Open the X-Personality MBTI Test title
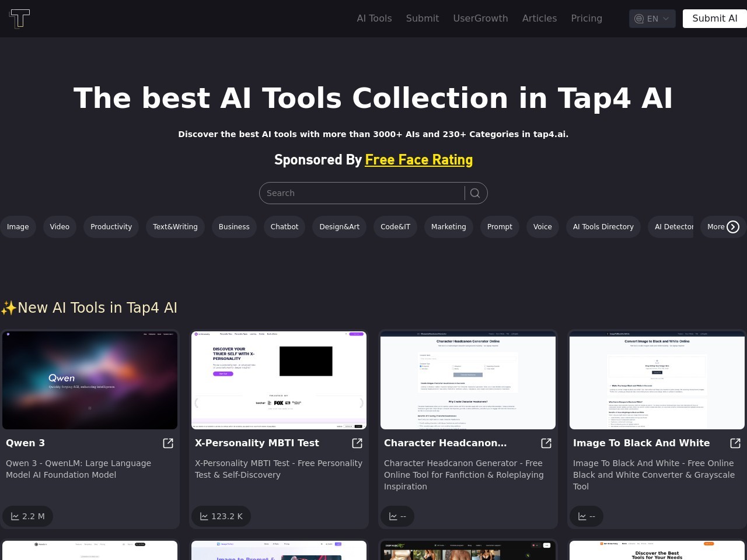Screen dimensions: 747x560 pyautogui.click(x=257, y=443)
